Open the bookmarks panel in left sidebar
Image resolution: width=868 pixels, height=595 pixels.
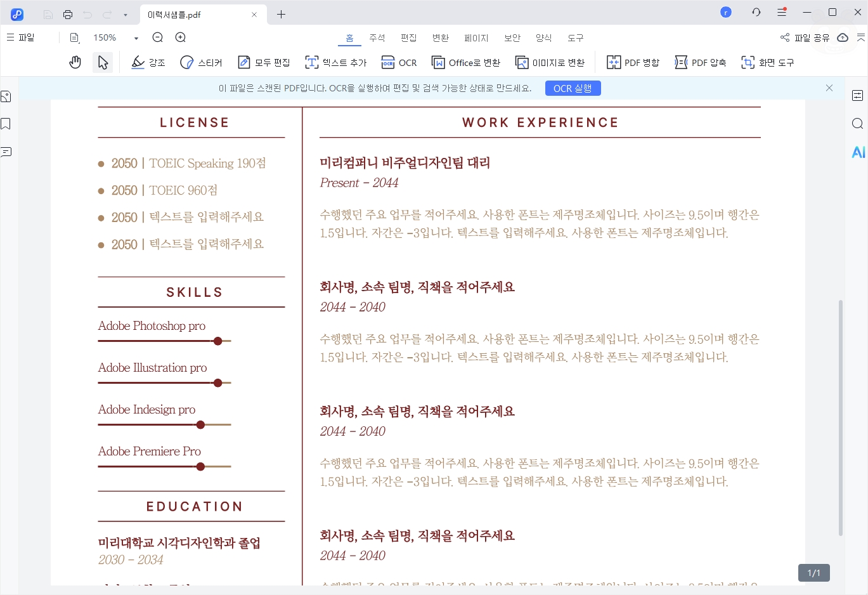coord(6,124)
